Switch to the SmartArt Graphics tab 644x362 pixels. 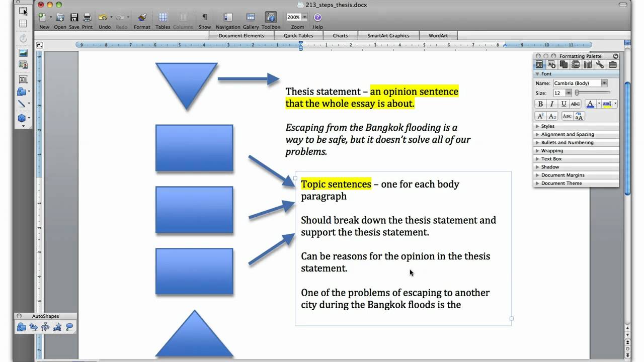388,36
